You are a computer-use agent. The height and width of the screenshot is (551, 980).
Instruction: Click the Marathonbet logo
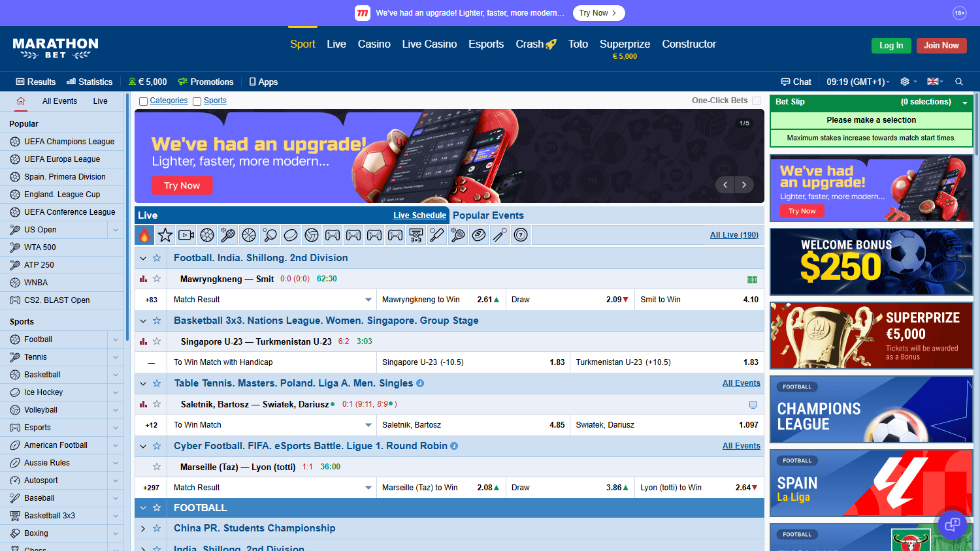click(56, 48)
